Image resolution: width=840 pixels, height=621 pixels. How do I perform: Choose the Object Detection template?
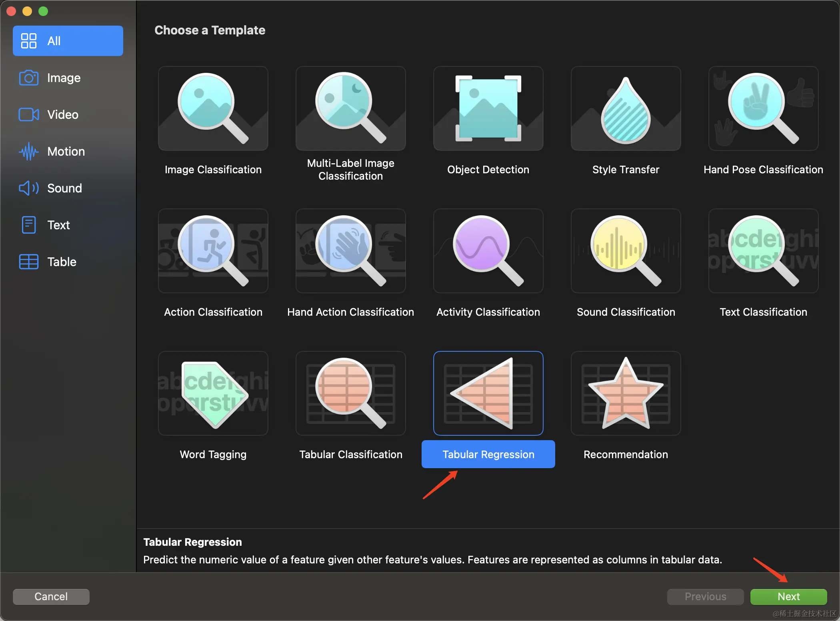[x=488, y=108]
